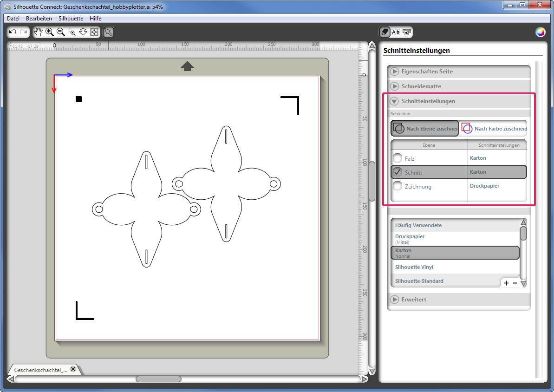Uncheck the Schnitt layer checkbox
Image resolution: width=554 pixels, height=392 pixels.
(398, 172)
